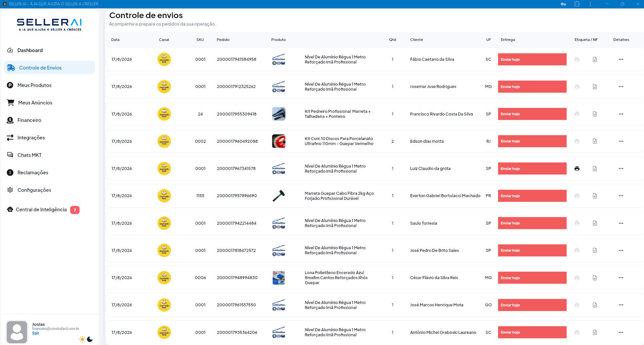Open Integrações menu item
The height and width of the screenshot is (345, 644).
click(x=31, y=138)
